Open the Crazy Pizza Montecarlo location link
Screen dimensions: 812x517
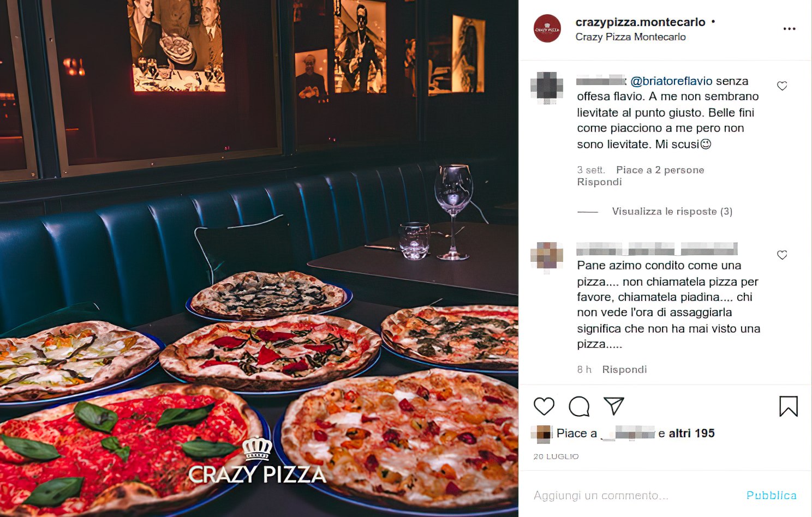630,37
